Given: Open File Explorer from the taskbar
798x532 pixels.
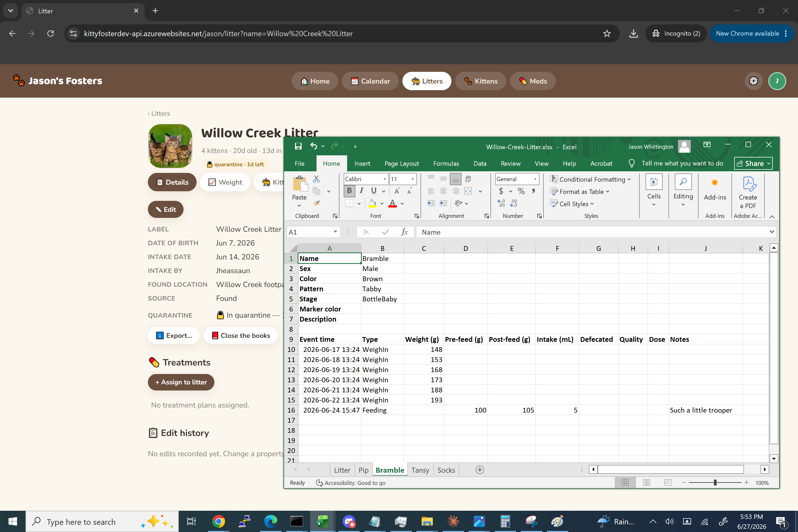Looking at the screenshot, I should 427,521.
